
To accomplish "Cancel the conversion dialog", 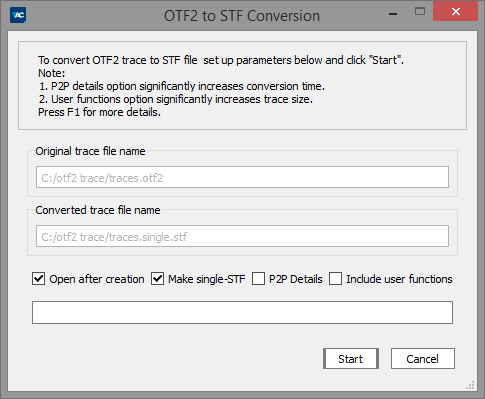I will (x=423, y=359).
